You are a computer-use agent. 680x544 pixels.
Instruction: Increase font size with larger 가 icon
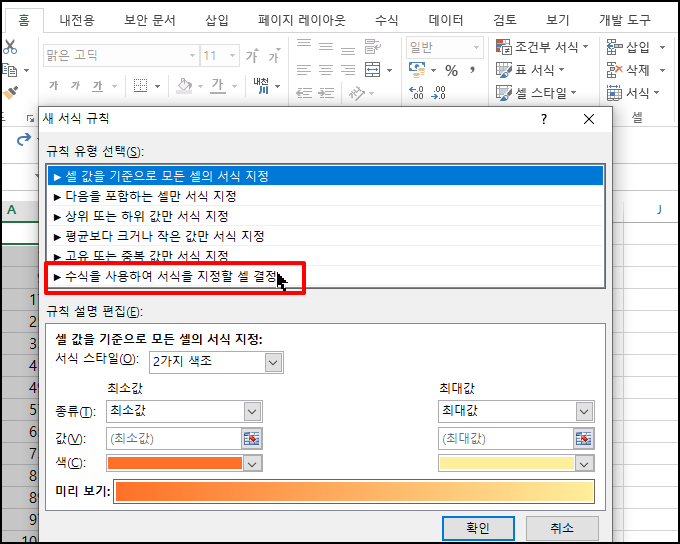click(252, 56)
